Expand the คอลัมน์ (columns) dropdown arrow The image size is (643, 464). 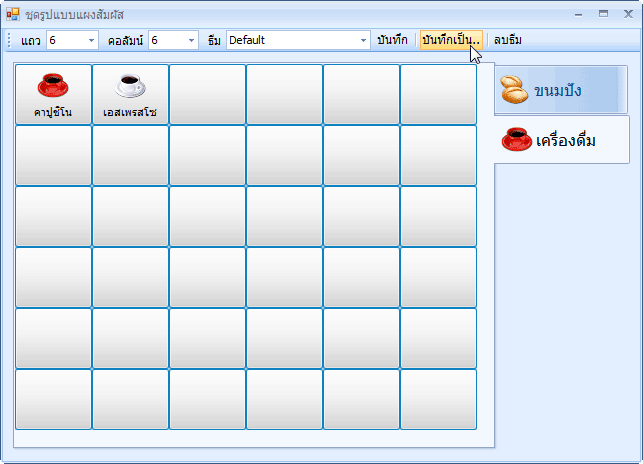click(192, 40)
